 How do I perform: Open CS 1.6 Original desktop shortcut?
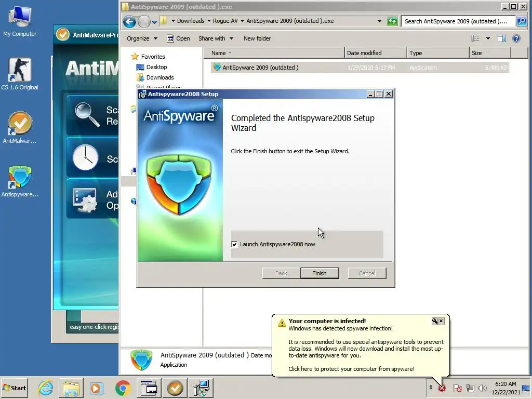[20, 74]
